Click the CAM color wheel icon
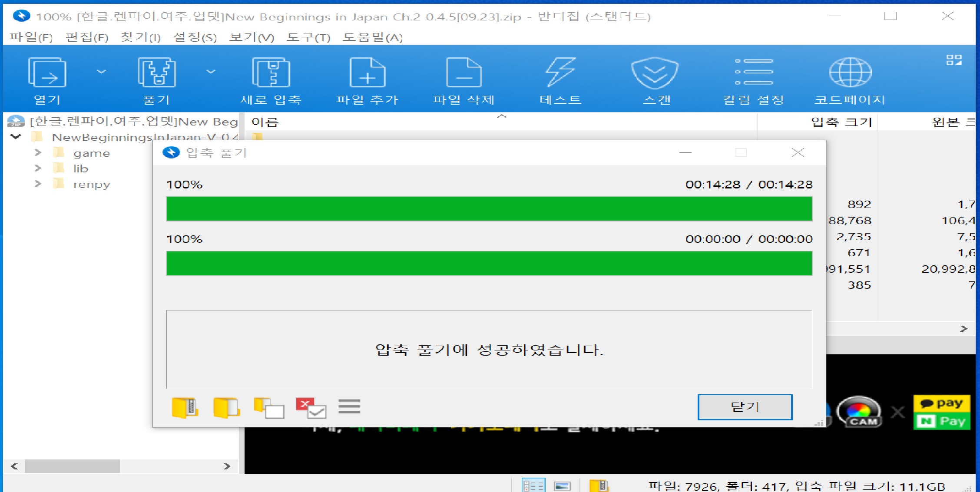The image size is (980, 492). pyautogui.click(x=859, y=412)
